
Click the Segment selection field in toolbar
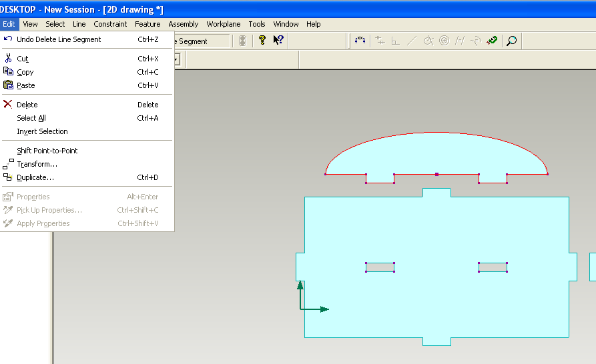202,41
